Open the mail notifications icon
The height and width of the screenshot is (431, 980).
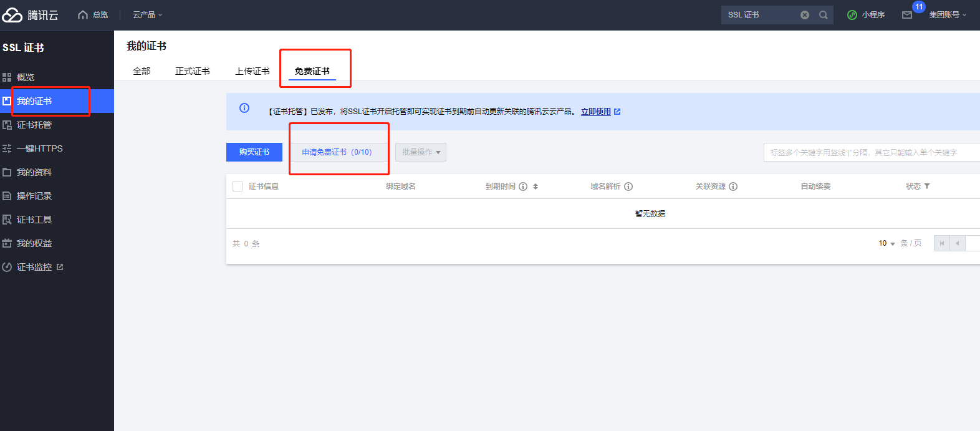click(907, 15)
